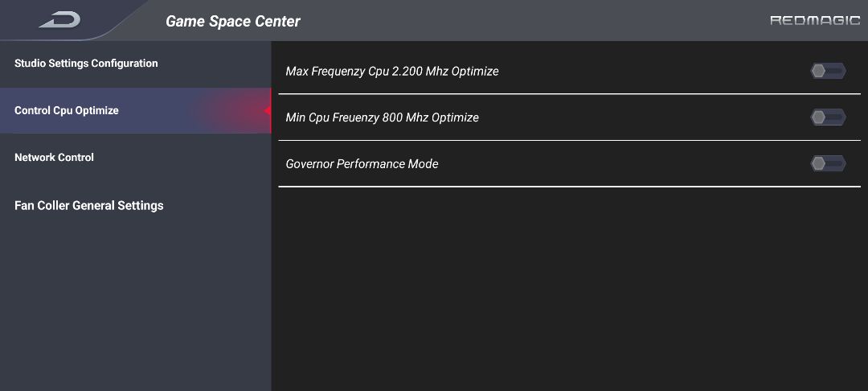
Task: Click the Game Space Center title
Action: [x=232, y=22]
